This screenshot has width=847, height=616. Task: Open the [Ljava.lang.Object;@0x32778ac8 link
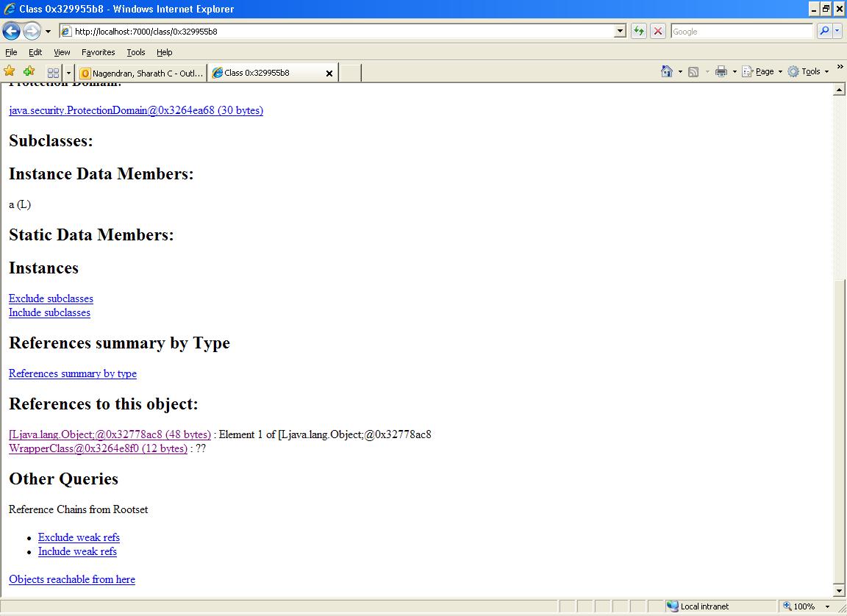click(x=110, y=434)
